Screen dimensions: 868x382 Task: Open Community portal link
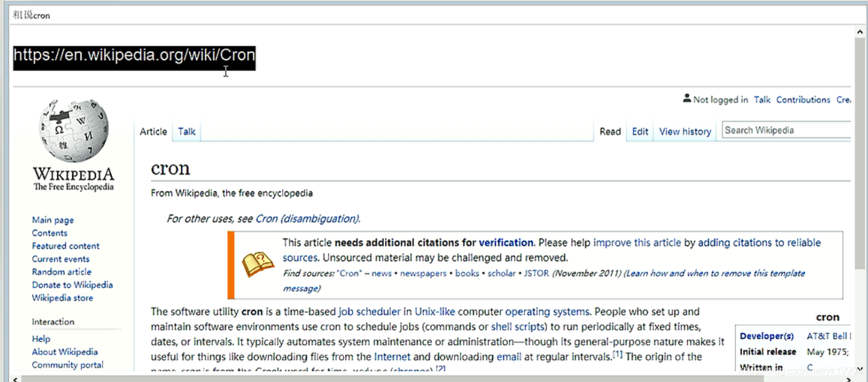click(x=67, y=365)
